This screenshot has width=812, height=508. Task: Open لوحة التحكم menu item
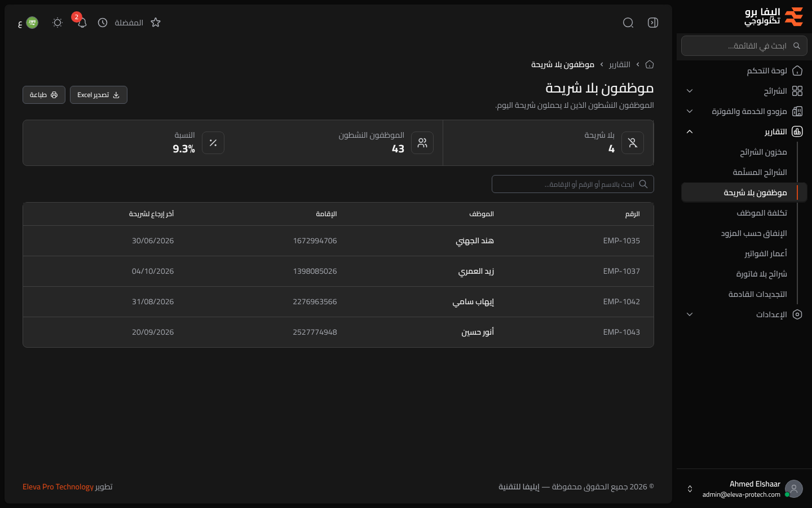pyautogui.click(x=742, y=71)
